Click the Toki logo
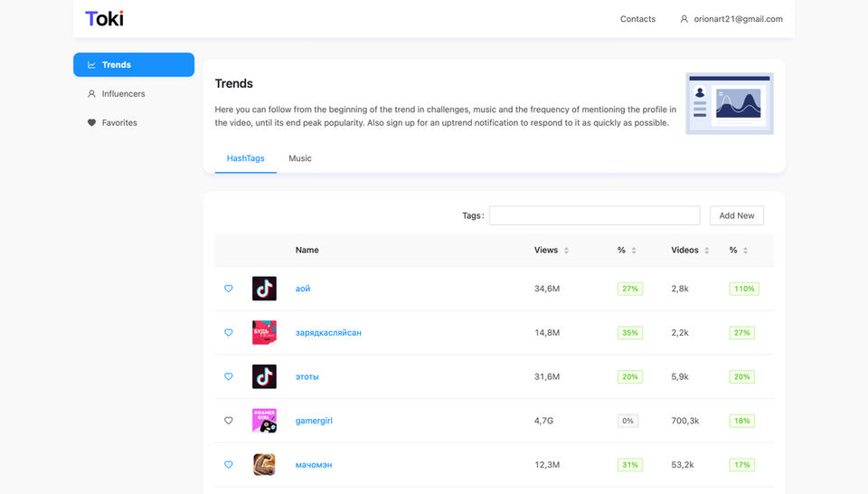This screenshot has width=868, height=494. click(104, 19)
